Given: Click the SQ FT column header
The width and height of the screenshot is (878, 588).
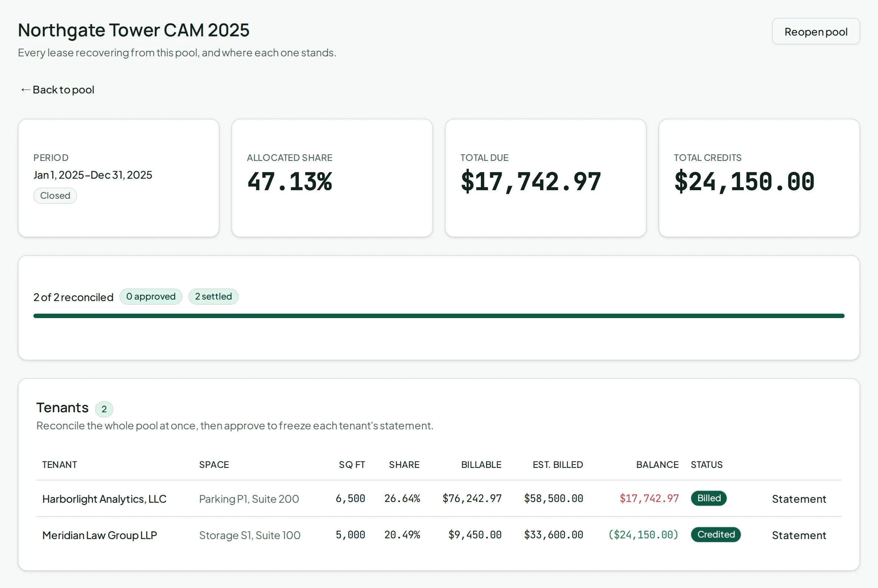Looking at the screenshot, I should coord(352,465).
